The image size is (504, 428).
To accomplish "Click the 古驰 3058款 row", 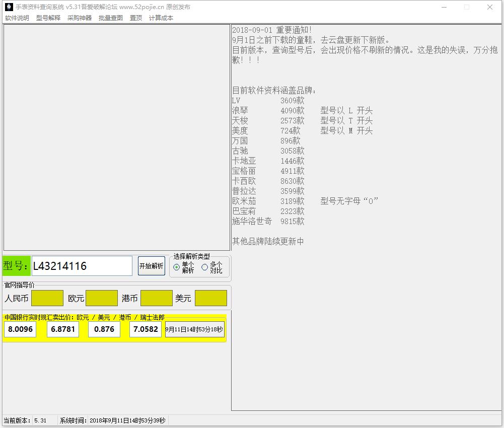I will [268, 151].
